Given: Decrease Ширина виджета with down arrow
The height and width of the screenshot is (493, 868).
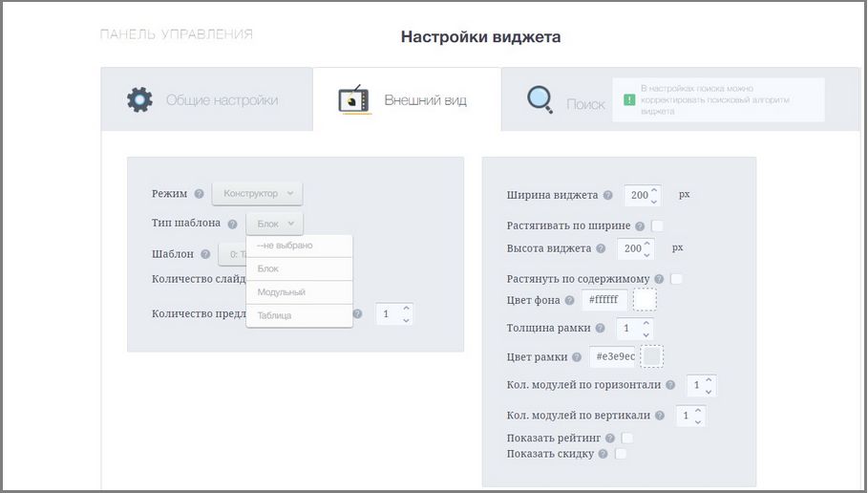Looking at the screenshot, I should pyautogui.click(x=654, y=201).
